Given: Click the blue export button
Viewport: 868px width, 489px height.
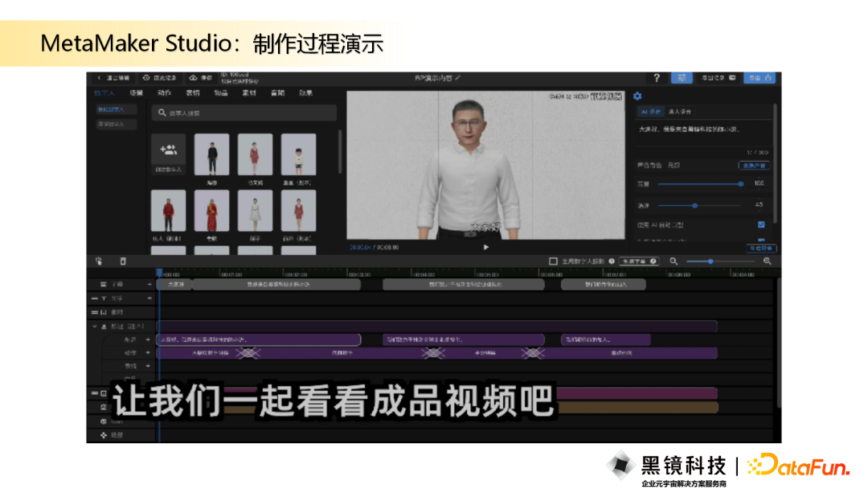Looking at the screenshot, I should [760, 78].
